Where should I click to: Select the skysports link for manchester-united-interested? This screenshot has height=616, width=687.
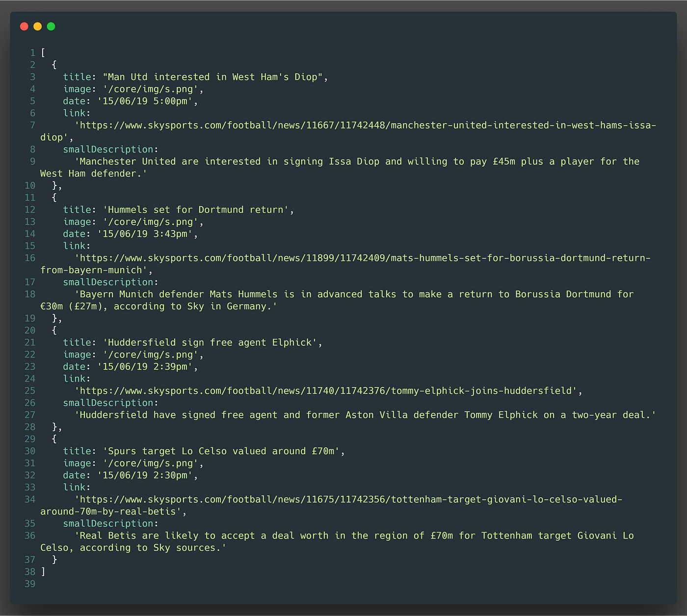[348, 131]
